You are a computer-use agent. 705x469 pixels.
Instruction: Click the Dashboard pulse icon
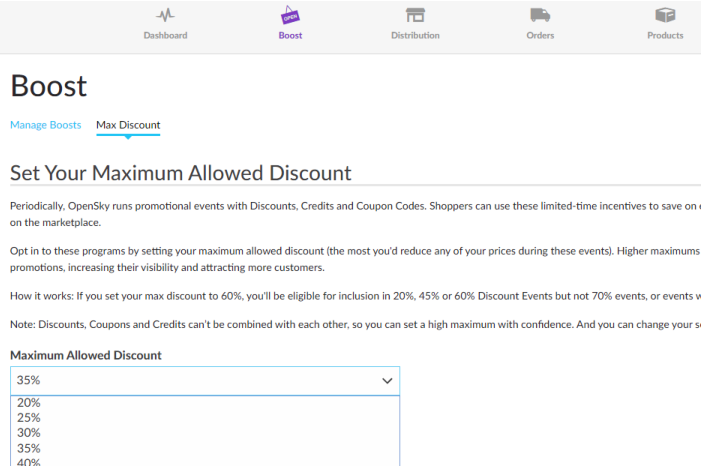point(165,15)
